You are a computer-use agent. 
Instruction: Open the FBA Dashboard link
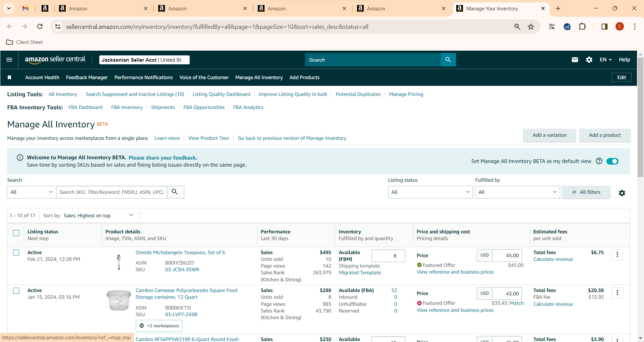[x=85, y=107]
